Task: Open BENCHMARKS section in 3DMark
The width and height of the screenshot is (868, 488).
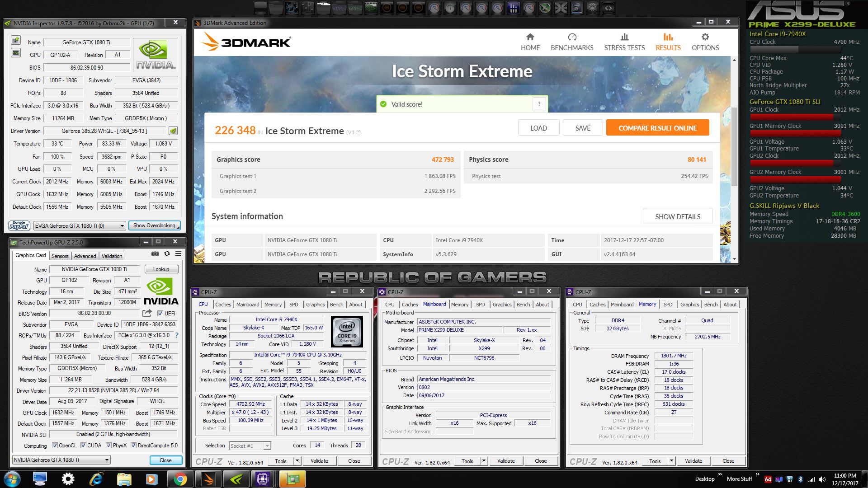Action: [x=572, y=42]
